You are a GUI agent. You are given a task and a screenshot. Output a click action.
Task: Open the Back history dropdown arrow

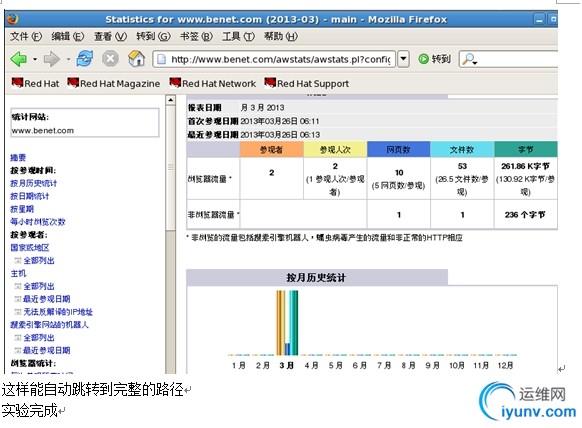pyautogui.click(x=35, y=59)
